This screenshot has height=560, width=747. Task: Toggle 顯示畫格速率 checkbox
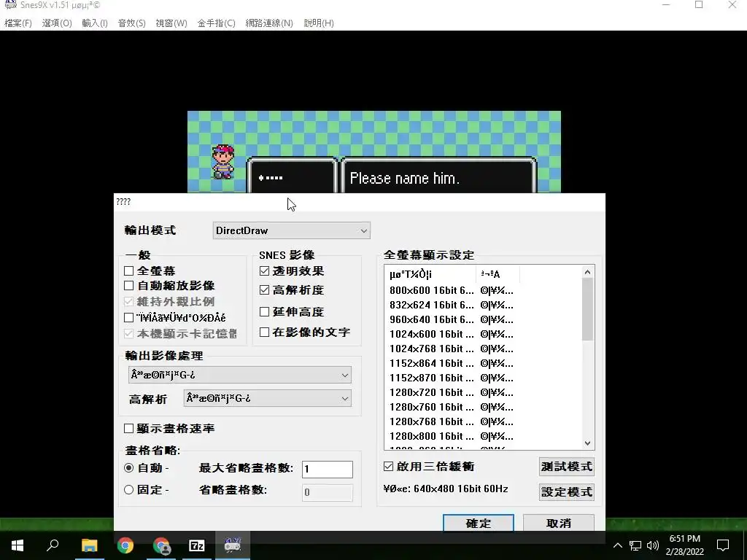[128, 429]
